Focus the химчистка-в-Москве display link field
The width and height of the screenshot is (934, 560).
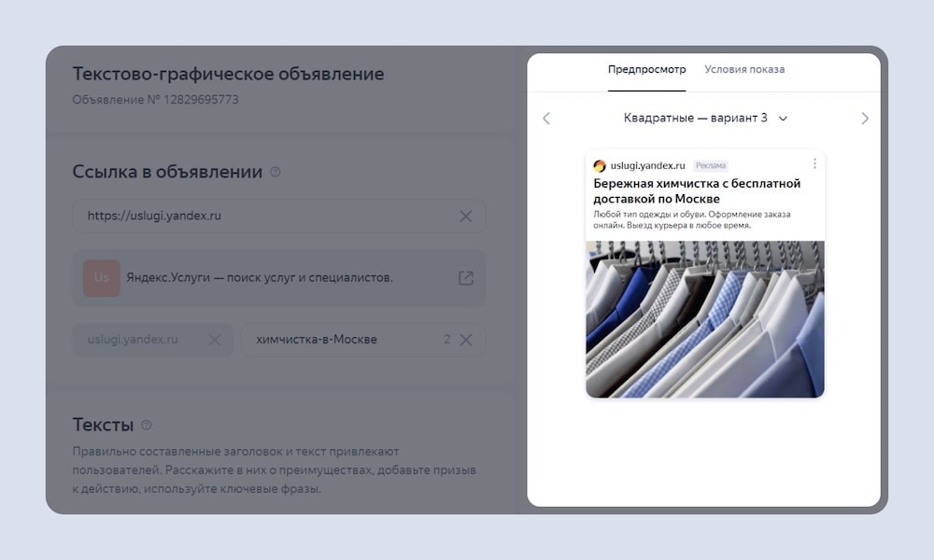pos(341,340)
